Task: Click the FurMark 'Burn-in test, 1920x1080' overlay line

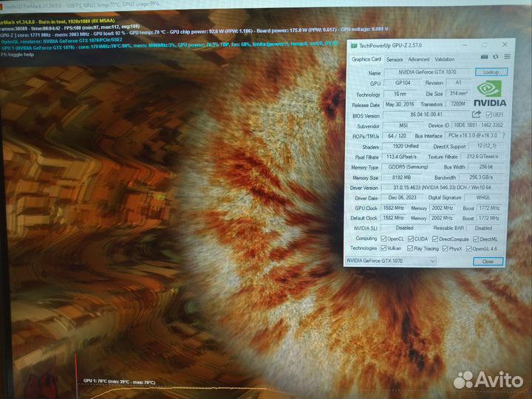Action: (58, 21)
